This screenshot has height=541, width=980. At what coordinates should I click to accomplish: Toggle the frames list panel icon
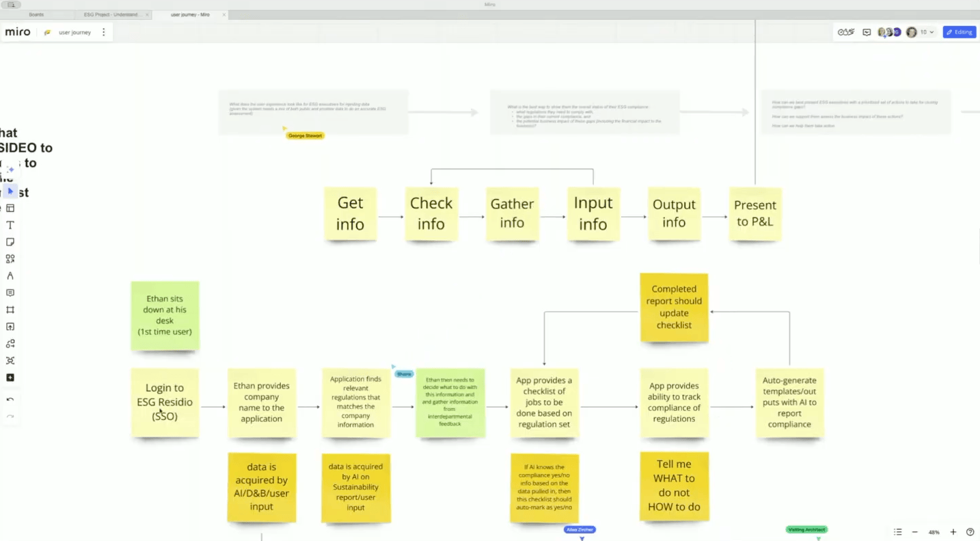(x=897, y=532)
